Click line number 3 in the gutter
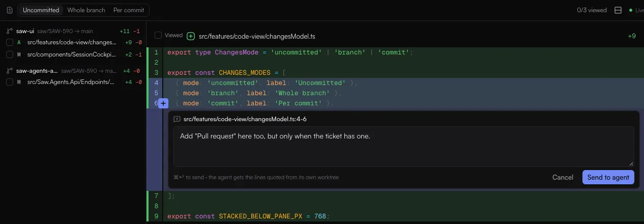Viewport: 644px width, 224px height. (156, 73)
